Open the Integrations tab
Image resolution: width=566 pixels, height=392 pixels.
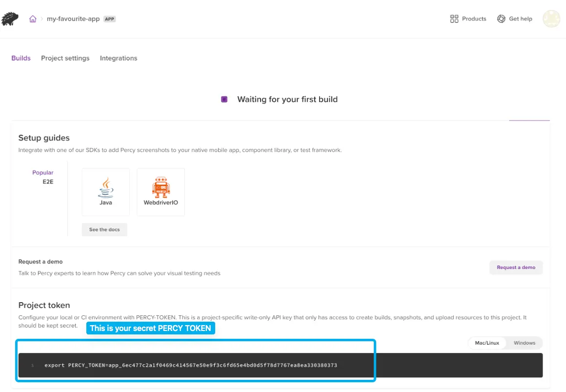[x=119, y=58]
